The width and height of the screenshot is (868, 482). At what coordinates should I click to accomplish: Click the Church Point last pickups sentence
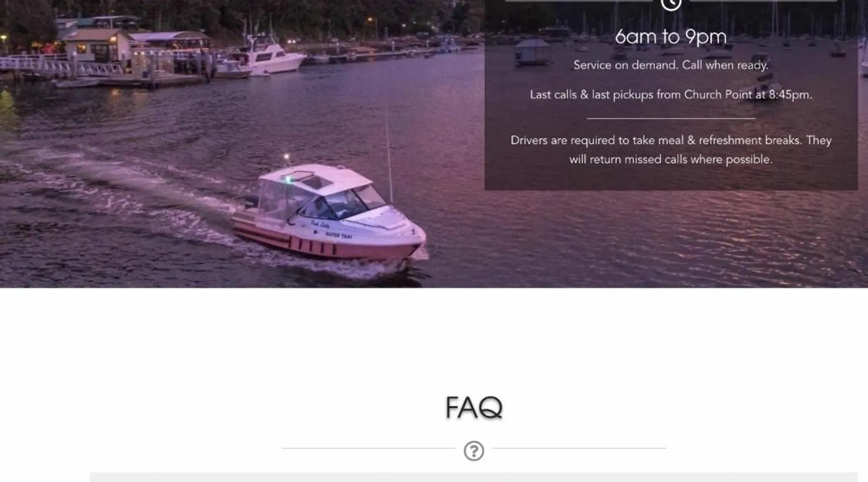(x=671, y=94)
